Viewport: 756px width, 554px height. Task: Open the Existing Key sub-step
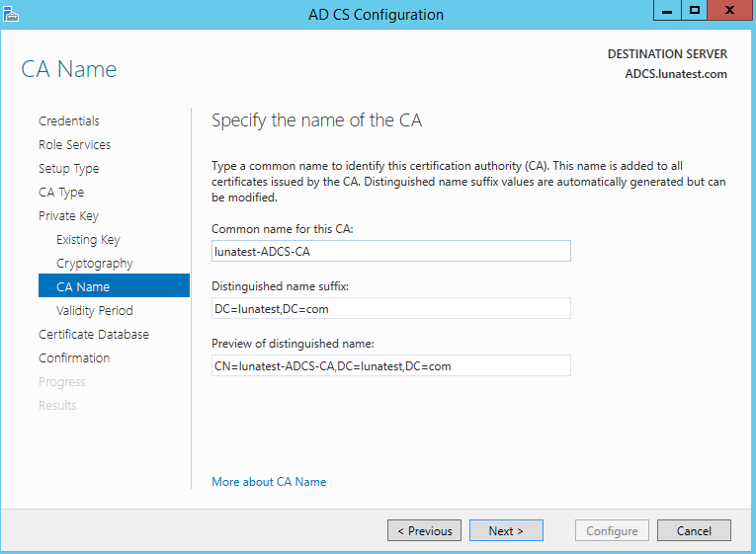(88, 239)
